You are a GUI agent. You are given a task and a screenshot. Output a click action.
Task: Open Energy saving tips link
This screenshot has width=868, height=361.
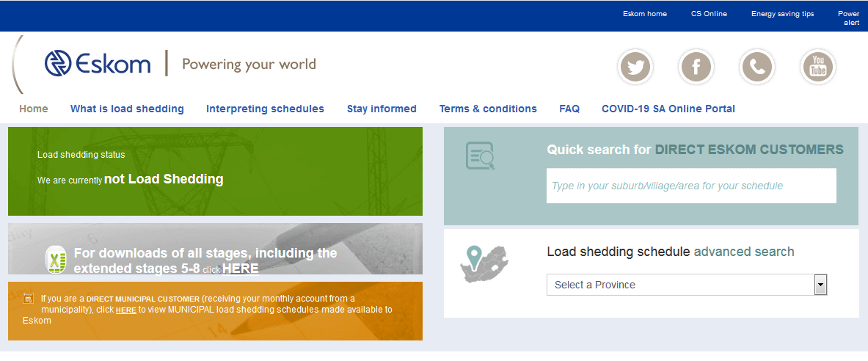[782, 14]
